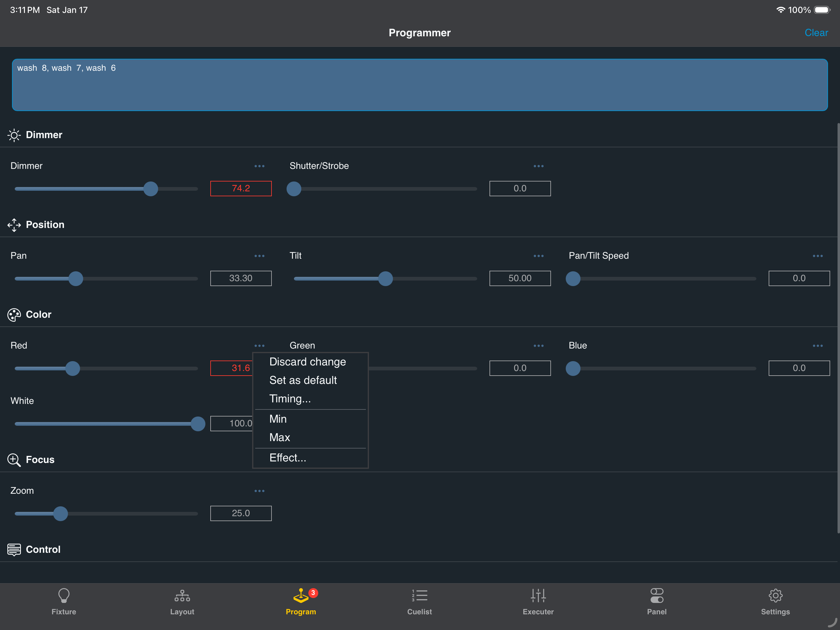Open Zoom options dots
The height and width of the screenshot is (630, 840).
tap(260, 491)
